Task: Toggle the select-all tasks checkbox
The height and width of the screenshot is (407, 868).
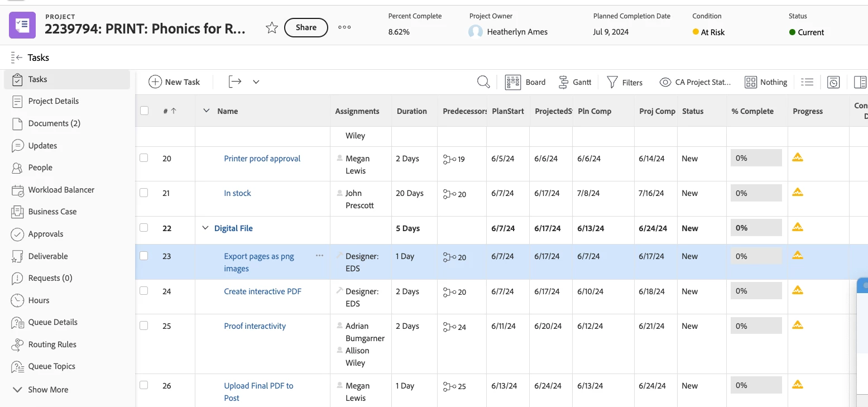Action: pyautogui.click(x=145, y=111)
